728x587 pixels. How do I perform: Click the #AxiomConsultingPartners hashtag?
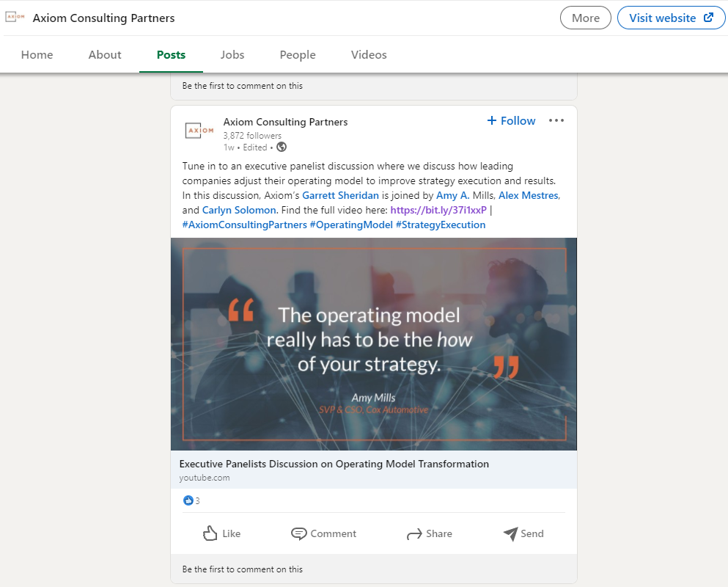[245, 225]
